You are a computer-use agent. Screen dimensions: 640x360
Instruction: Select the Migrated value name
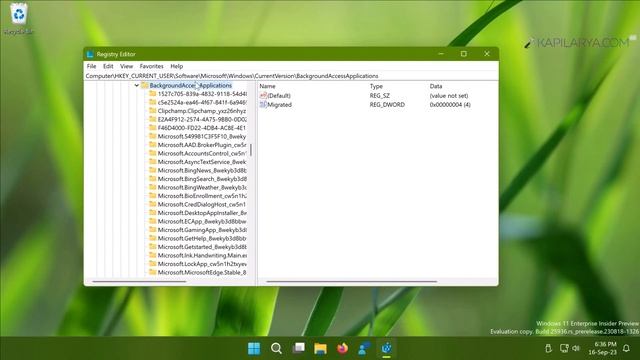[x=280, y=104]
